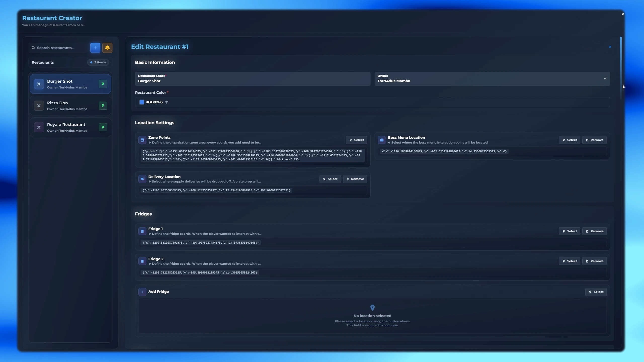
Task: Click the Boss Menu Location coordinates value
Action: coord(444,151)
